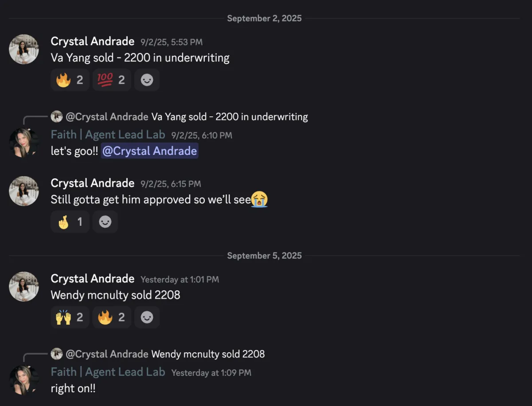Screen dimensions: 532x406
Task: Click Crystal Andrade's avatar on Wendy mcnulty message
Action: click(x=24, y=287)
